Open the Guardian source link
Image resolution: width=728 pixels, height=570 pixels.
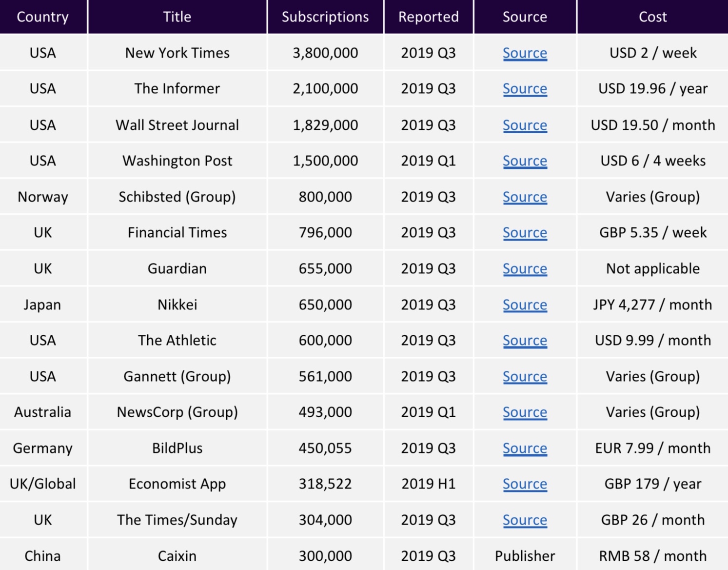[525, 268]
